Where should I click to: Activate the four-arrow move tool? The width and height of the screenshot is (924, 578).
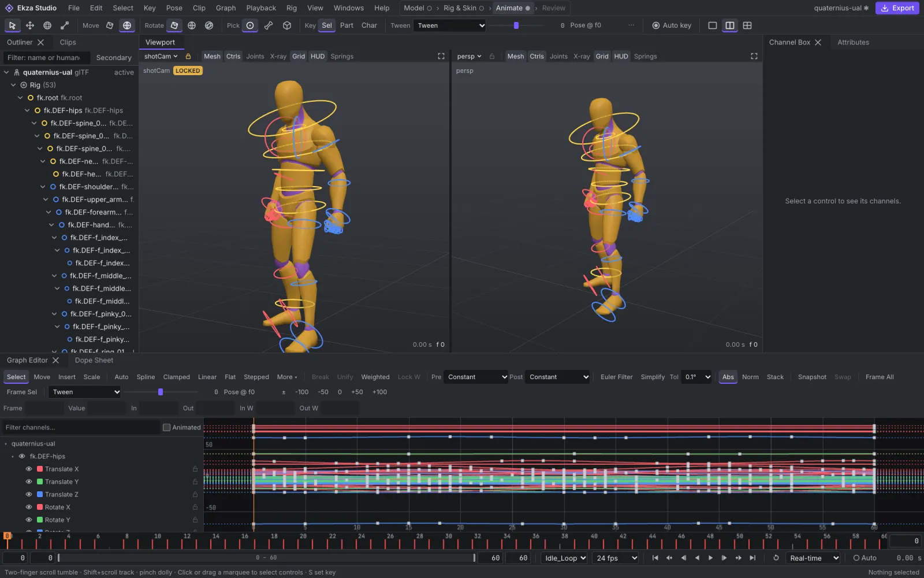point(30,25)
